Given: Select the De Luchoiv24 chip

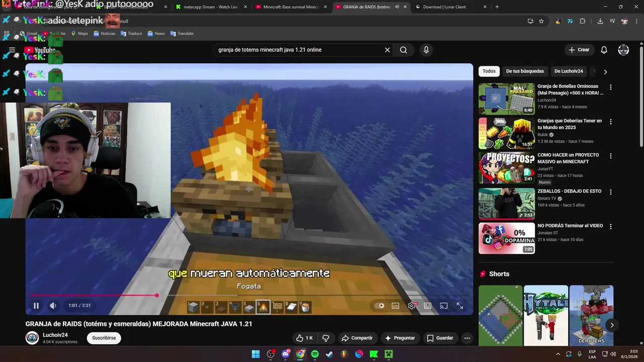Looking at the screenshot, I should tap(569, 71).
